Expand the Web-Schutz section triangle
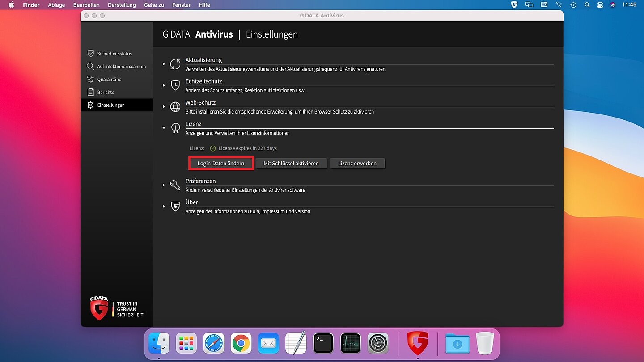 pyautogui.click(x=164, y=107)
